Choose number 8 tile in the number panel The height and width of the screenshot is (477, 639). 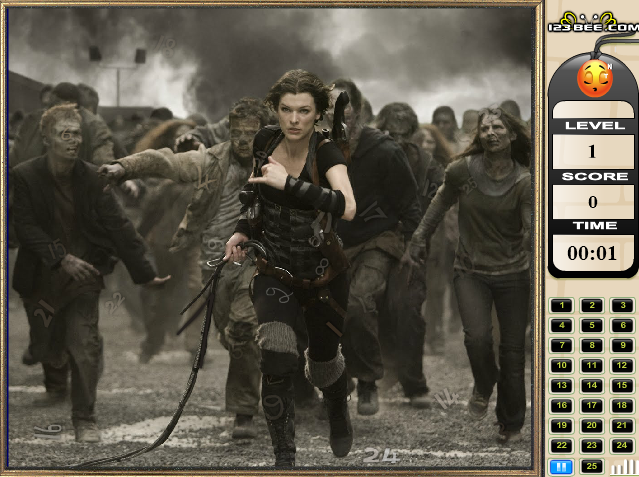[592, 345]
